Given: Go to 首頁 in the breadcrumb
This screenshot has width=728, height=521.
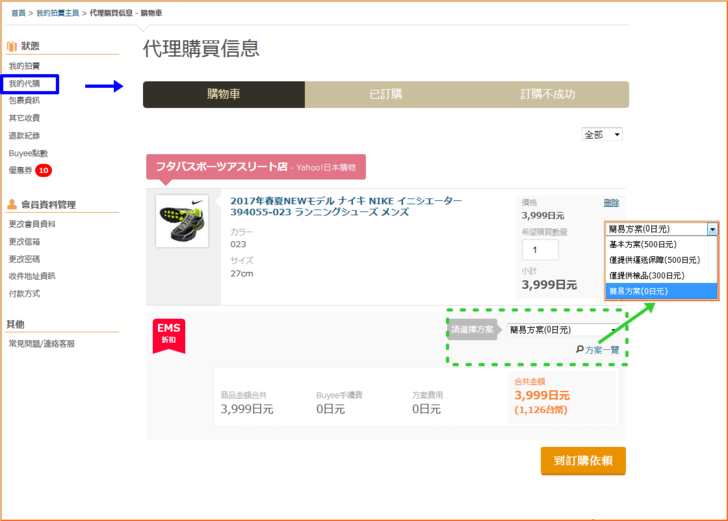Looking at the screenshot, I should 19,13.
